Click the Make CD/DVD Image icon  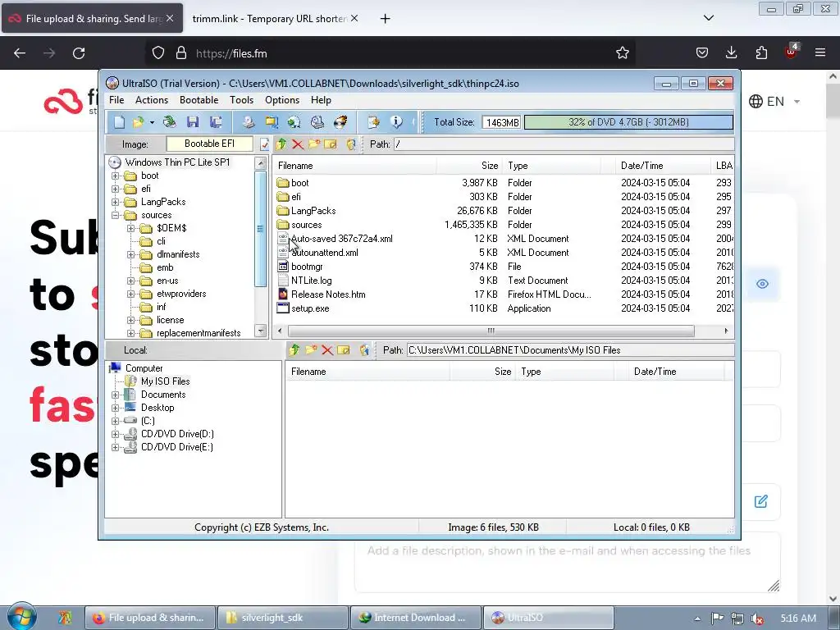point(248,122)
